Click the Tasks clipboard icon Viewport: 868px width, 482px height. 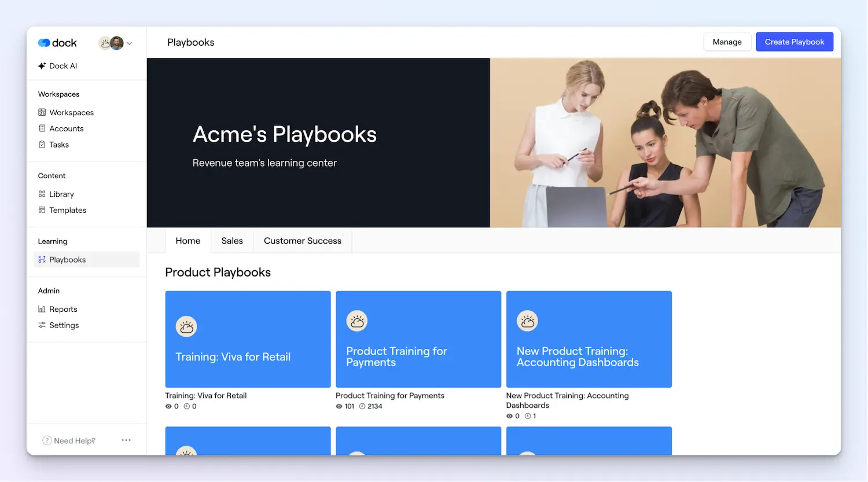42,145
